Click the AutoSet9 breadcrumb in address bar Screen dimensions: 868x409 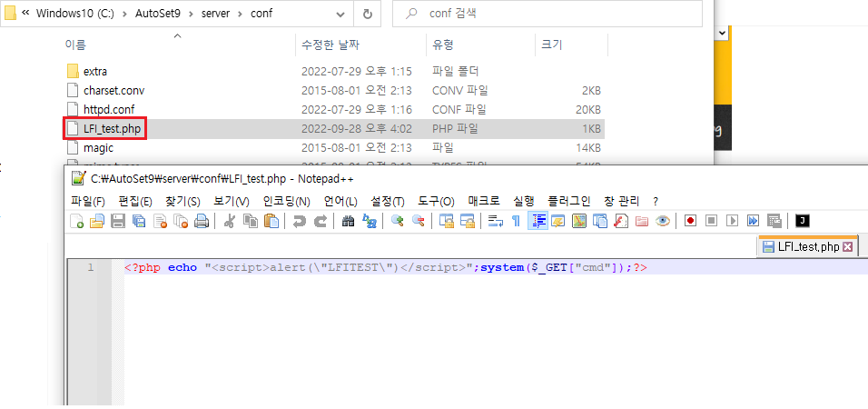[x=160, y=14]
